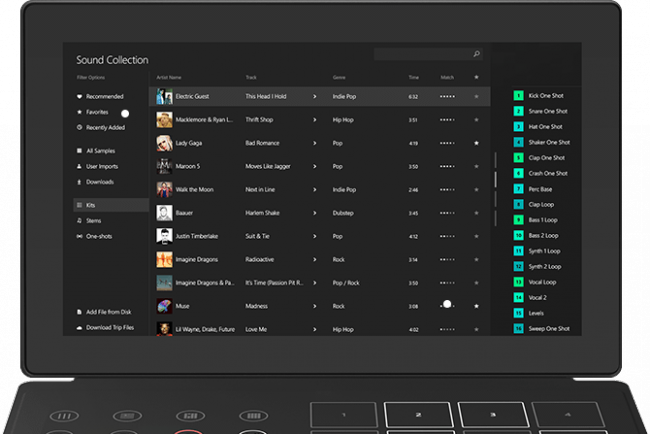The width and height of the screenshot is (650, 434).
Task: Sort by the Time column header
Action: 413,78
